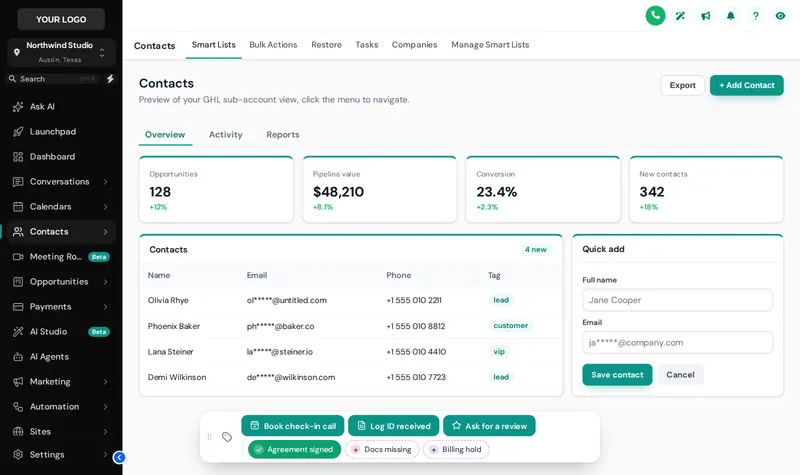This screenshot has height=475, width=800.
Task: Toggle the Agreement signed tag
Action: 294,449
